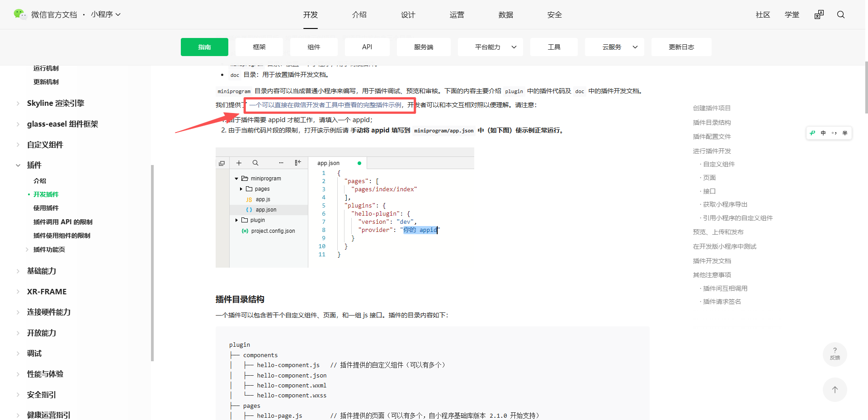The width and height of the screenshot is (868, 420).
Task: Expand the 调试 sidebar section
Action: coord(18,354)
